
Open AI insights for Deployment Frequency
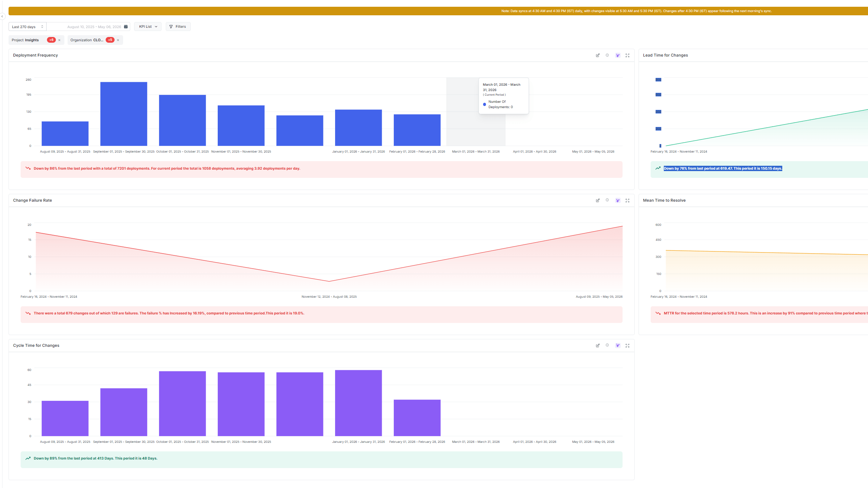pos(618,55)
